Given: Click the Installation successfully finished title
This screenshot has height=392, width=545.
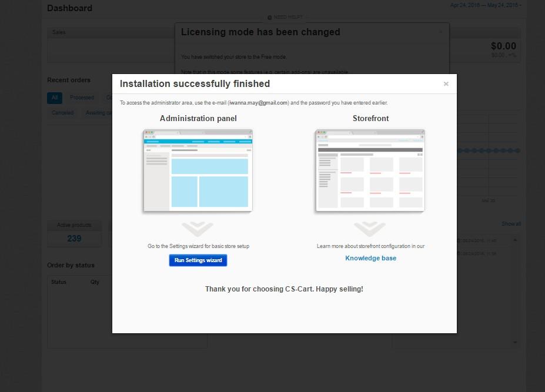Looking at the screenshot, I should 195,84.
